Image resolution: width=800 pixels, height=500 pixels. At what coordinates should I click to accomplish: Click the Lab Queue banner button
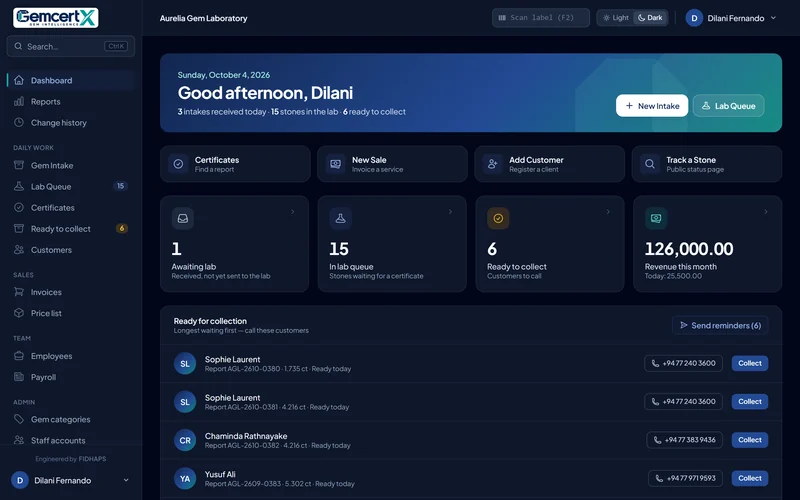click(728, 106)
